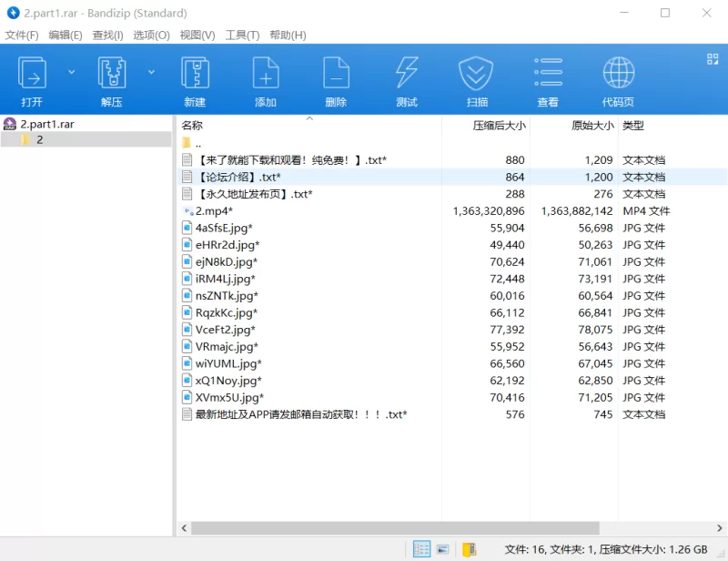Screen dimensions: 728x561
Task: Click the 4aSfsE.jpg image icon
Action: click(187, 228)
